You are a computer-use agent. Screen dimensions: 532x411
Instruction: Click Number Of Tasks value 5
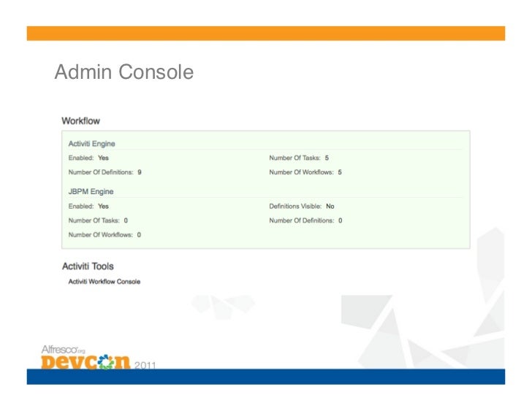(327, 158)
